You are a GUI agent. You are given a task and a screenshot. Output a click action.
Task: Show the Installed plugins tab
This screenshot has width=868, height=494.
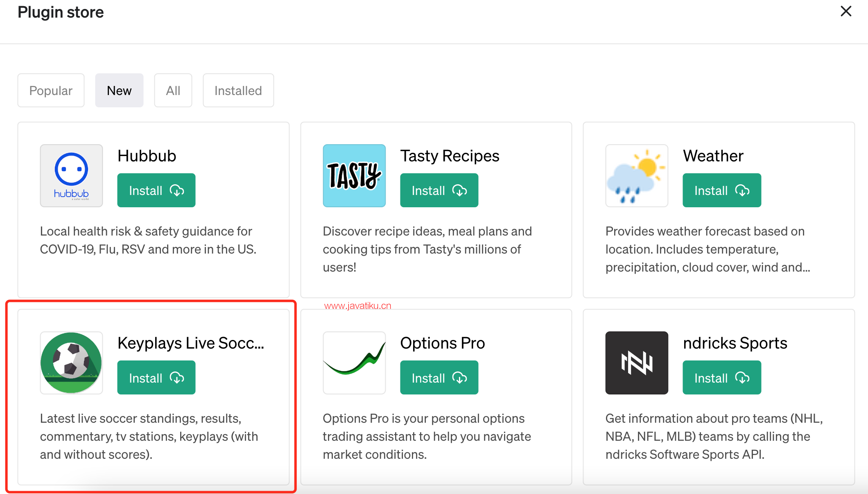[238, 91]
